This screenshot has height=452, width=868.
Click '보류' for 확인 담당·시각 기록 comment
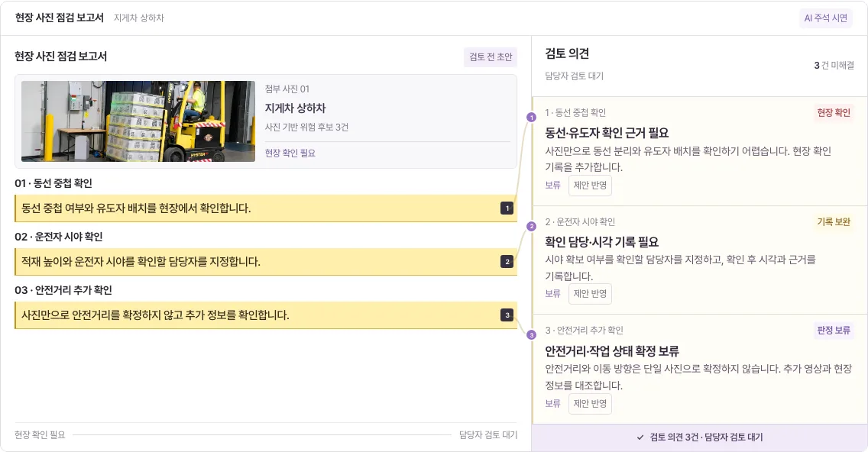(552, 294)
